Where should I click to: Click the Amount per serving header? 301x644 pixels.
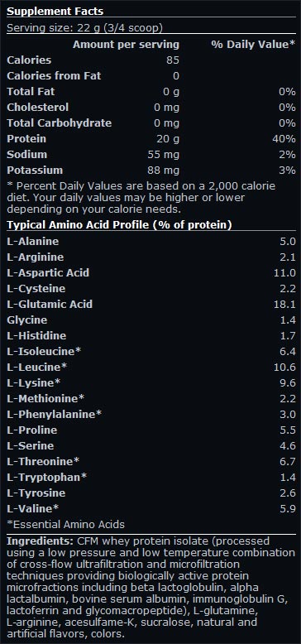[x=126, y=45]
